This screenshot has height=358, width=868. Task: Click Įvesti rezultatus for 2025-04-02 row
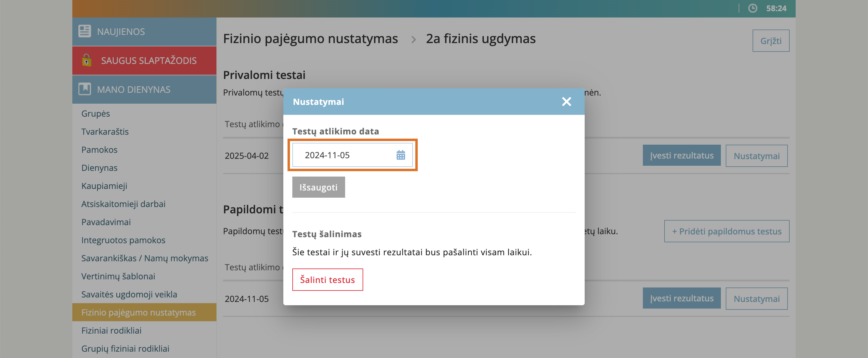point(681,155)
